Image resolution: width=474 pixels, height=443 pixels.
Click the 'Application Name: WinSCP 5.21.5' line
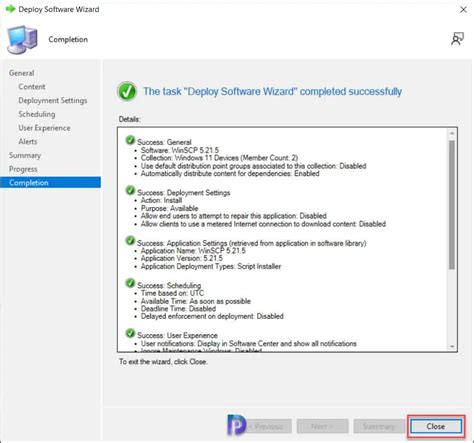pyautogui.click(x=193, y=251)
